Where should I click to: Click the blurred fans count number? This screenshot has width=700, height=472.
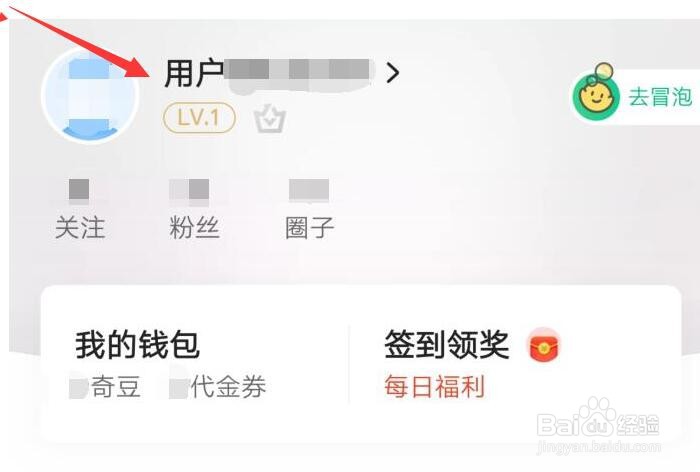tap(189, 189)
